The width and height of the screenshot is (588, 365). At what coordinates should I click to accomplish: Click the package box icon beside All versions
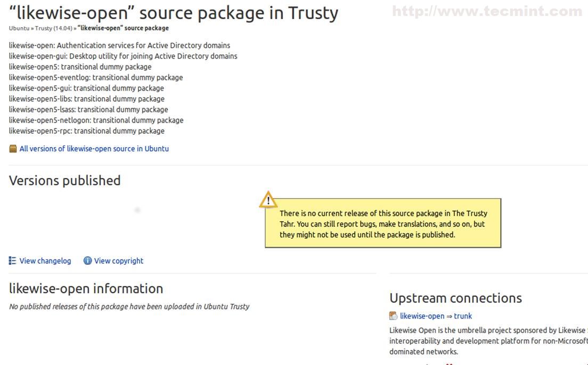[13, 149]
